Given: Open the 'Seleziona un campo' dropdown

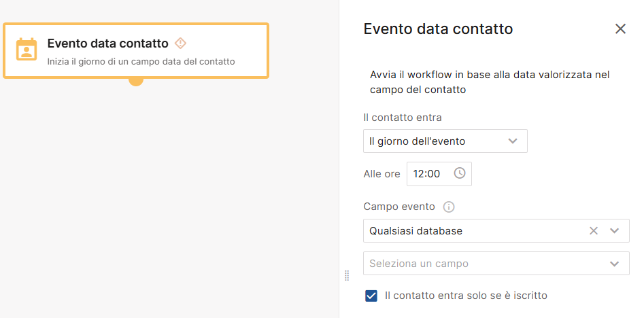Looking at the screenshot, I should point(496,264).
